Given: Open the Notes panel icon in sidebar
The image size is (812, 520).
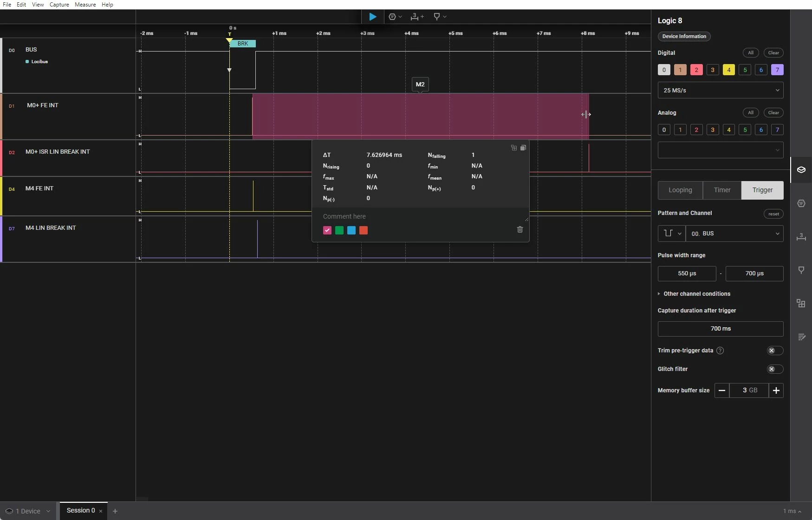Looking at the screenshot, I should pyautogui.click(x=801, y=337).
